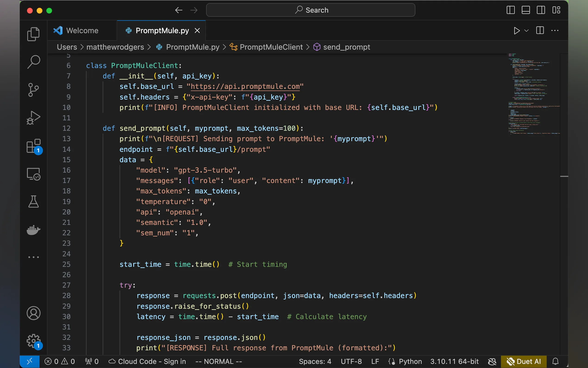Open the Run Python File dropdown chevron
Viewport: 588px width, 368px height.
526,30
